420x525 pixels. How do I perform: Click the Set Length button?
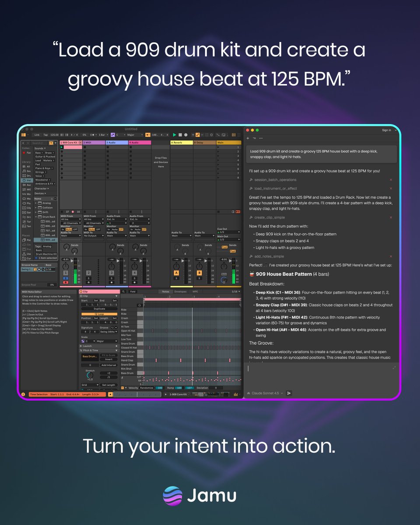point(109,385)
